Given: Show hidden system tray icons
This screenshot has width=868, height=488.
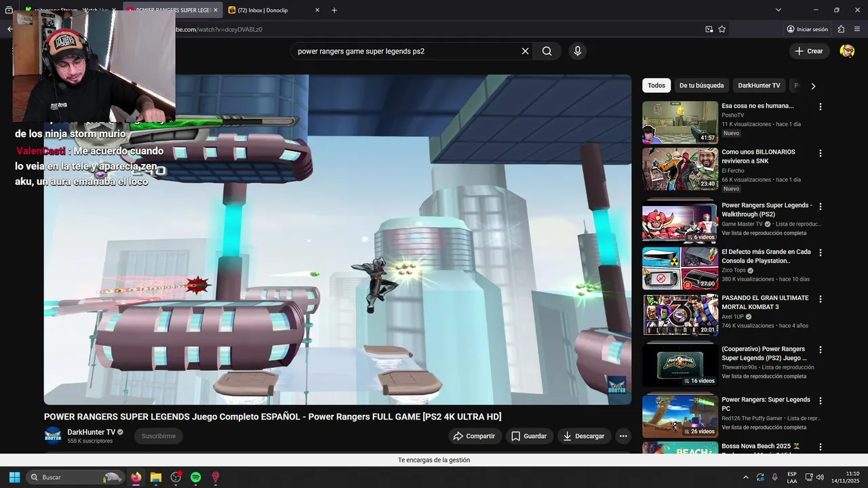Looking at the screenshot, I should [x=746, y=477].
